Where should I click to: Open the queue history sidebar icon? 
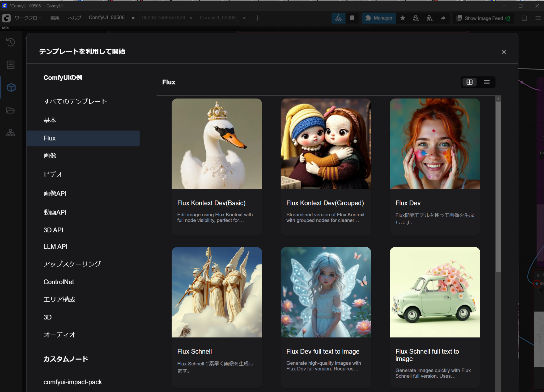pyautogui.click(x=11, y=42)
